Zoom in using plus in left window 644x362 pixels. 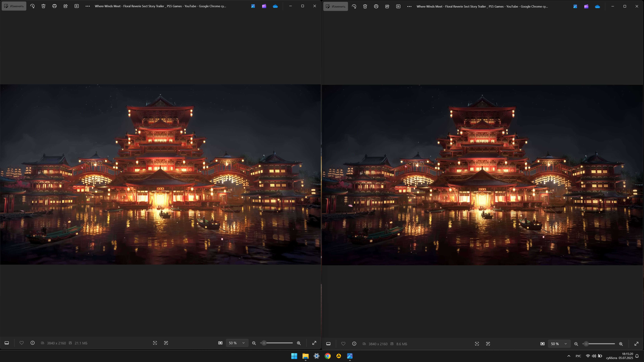click(x=299, y=343)
